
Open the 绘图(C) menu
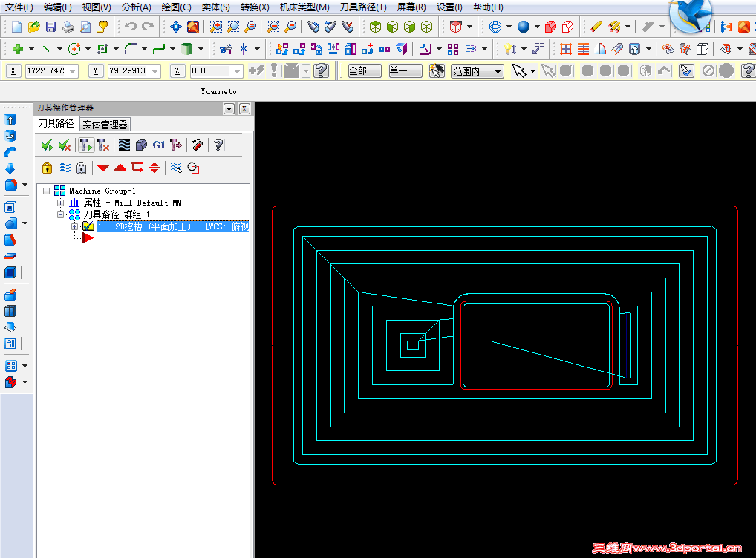click(176, 7)
